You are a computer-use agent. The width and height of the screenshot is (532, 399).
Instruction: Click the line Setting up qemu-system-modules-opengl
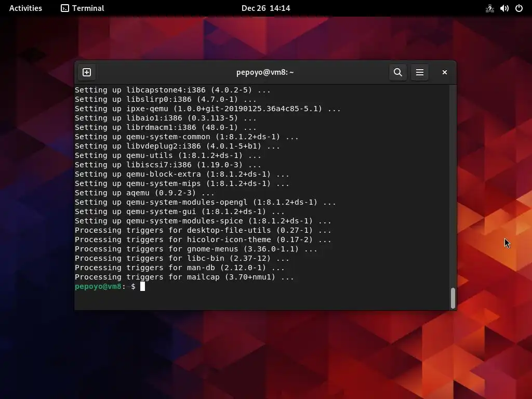(205, 202)
